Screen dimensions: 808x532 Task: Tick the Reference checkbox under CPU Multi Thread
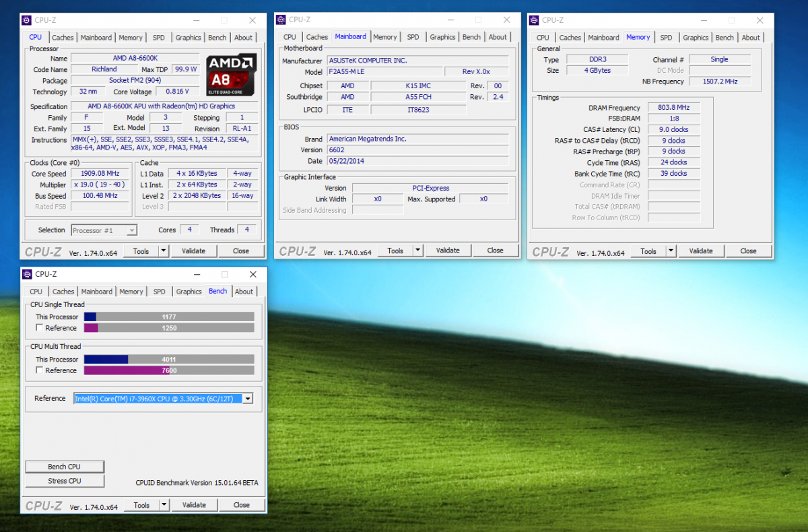click(x=40, y=370)
